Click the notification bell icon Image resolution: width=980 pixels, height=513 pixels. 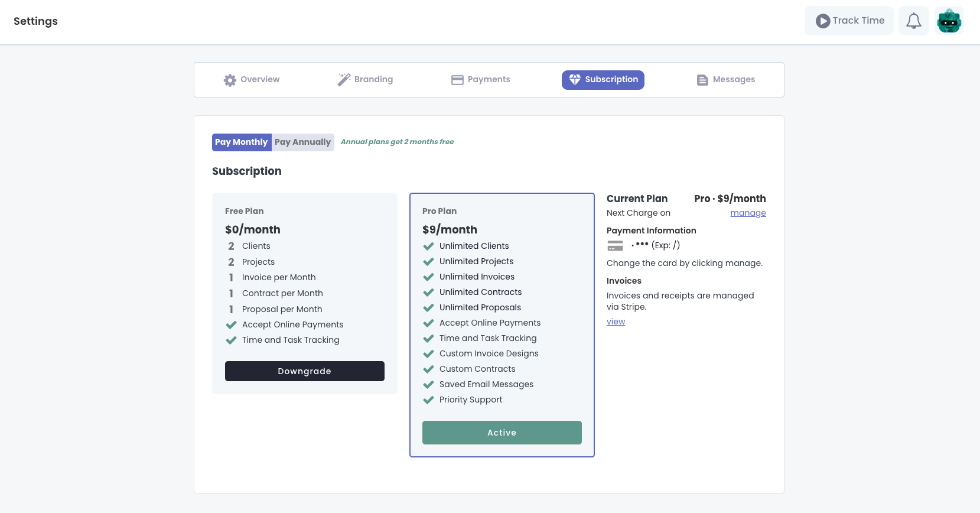tap(913, 21)
